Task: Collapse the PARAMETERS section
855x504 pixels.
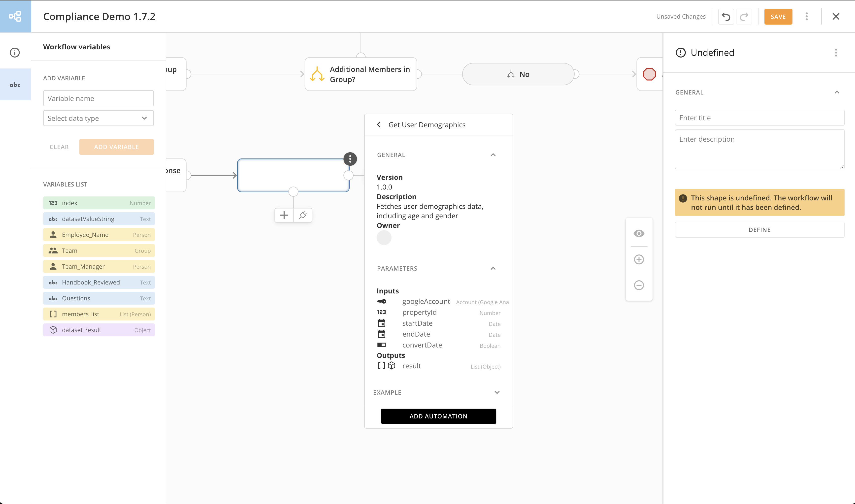Action: pyautogui.click(x=493, y=268)
